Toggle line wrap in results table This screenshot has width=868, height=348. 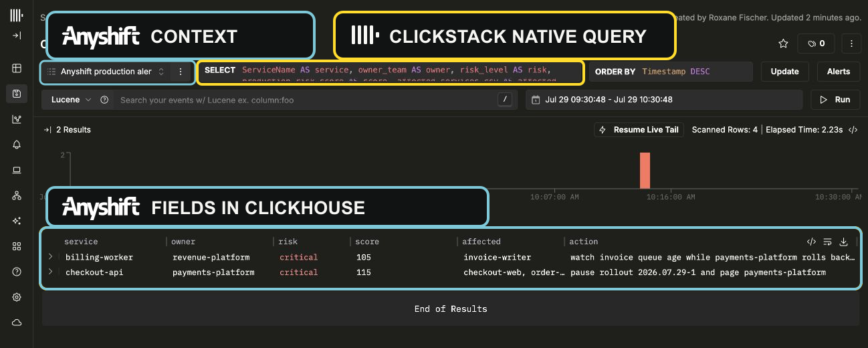(827, 242)
